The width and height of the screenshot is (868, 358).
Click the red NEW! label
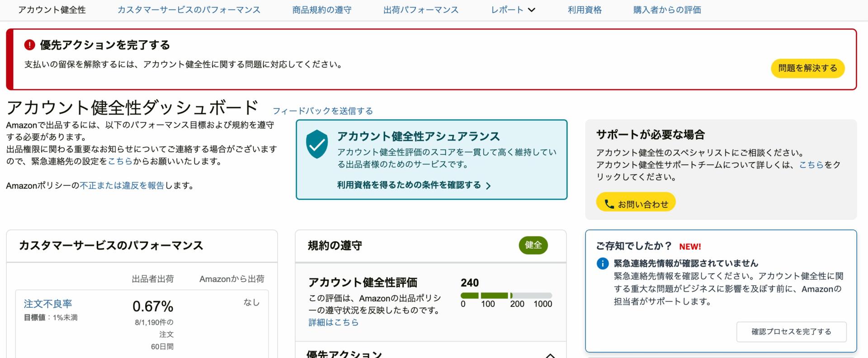690,247
